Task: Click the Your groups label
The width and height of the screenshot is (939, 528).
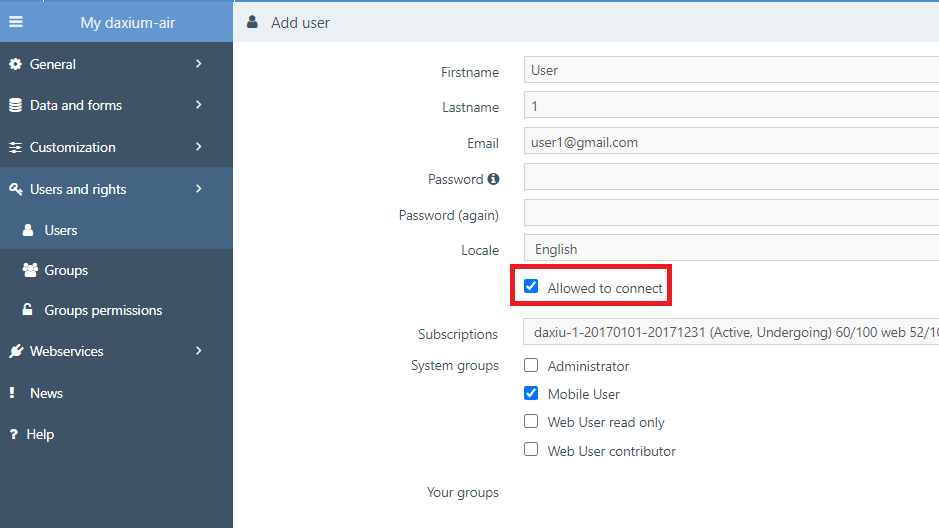Action: (462, 493)
